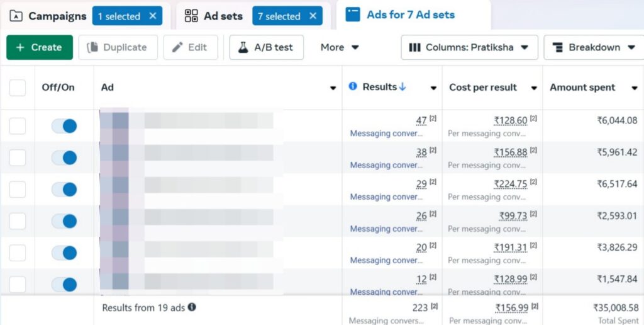Open the Amount spent column header menu
Image resolution: width=644 pixels, height=325 pixels.
(x=634, y=88)
